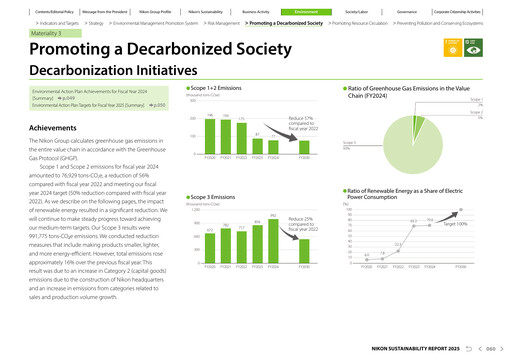The image size is (512, 362).
Task: Open the Corporate Citizenship Activities tab
Action: 457,12
